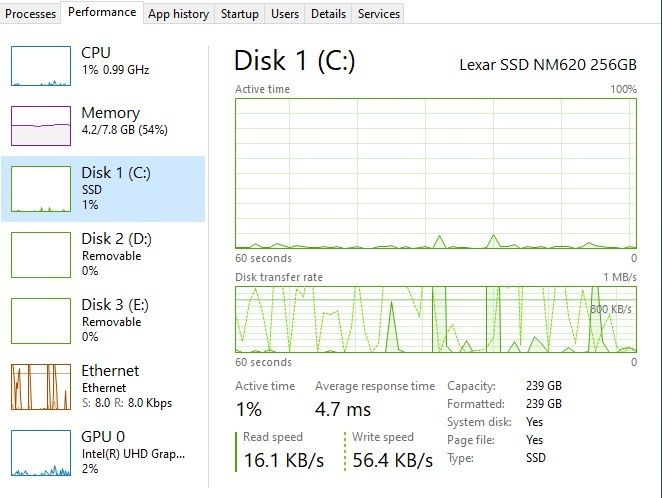Select the Ethernet entry label

point(110,371)
